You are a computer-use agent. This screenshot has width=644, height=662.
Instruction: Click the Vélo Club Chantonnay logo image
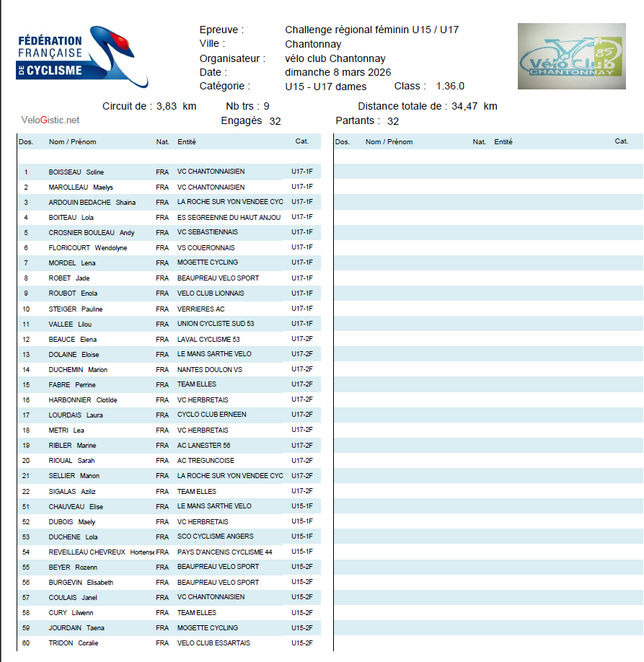click(571, 56)
